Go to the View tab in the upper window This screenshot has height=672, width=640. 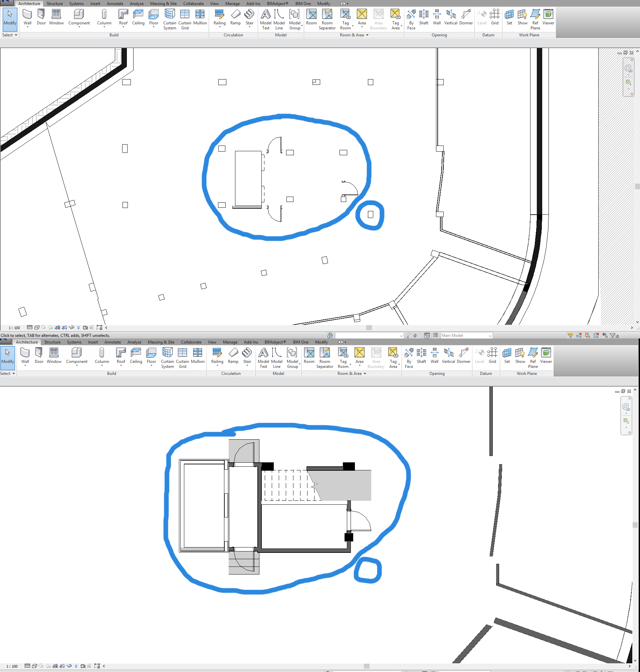click(214, 3)
